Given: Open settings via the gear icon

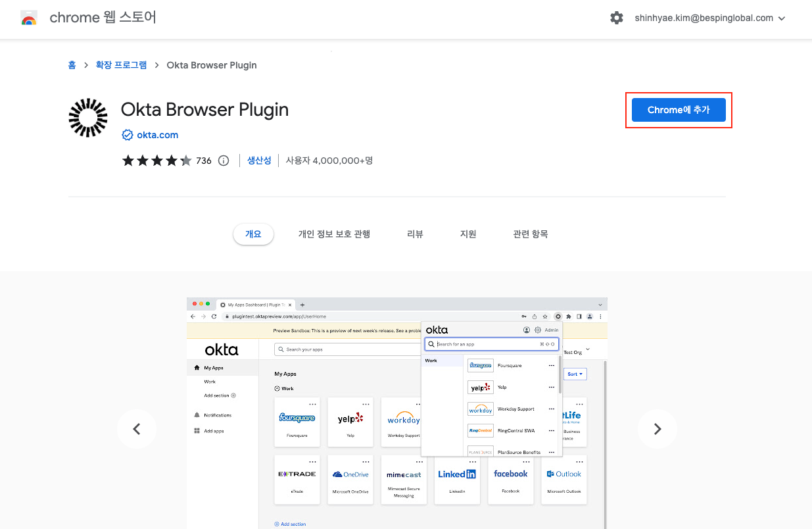Looking at the screenshot, I should [616, 18].
